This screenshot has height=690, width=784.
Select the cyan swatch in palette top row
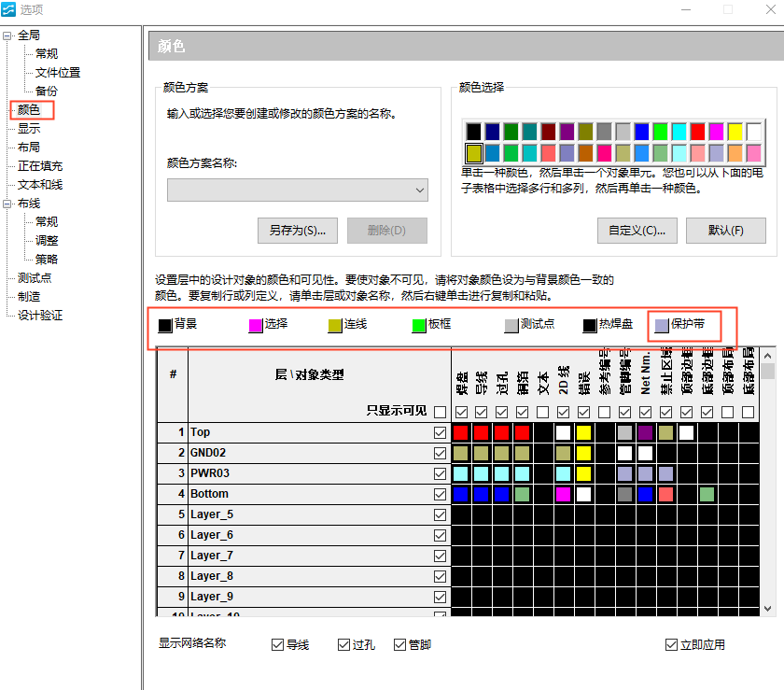[679, 132]
